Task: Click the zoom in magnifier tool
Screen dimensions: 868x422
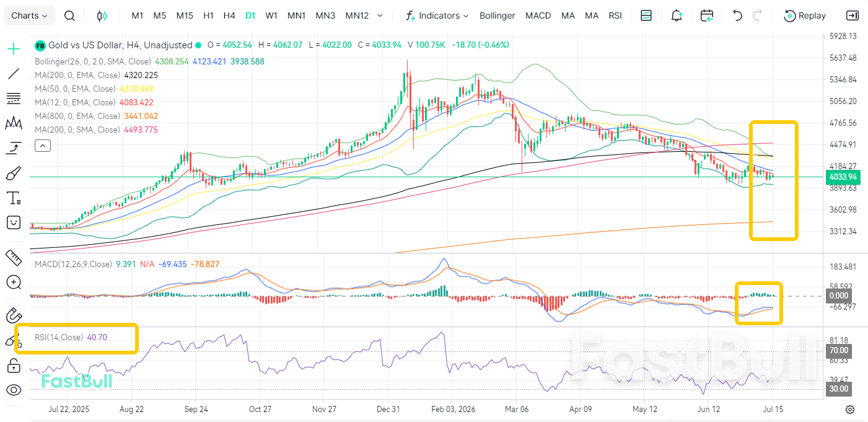Action: pyautogui.click(x=14, y=283)
